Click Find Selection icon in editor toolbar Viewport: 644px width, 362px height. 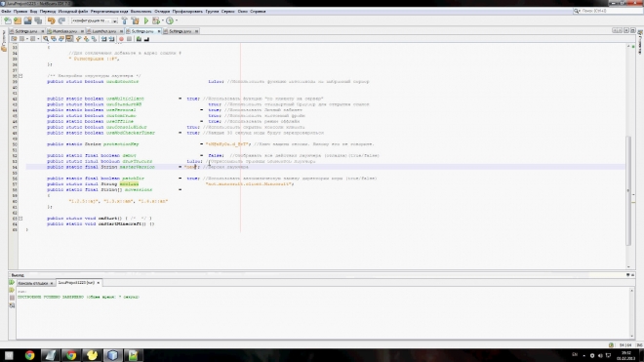point(46,39)
